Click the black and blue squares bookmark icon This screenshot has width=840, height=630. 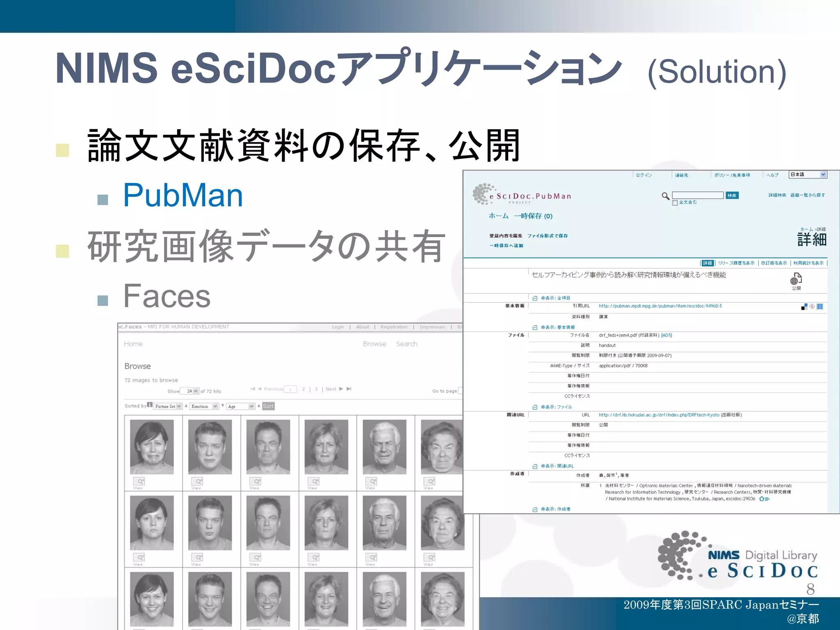tap(804, 306)
